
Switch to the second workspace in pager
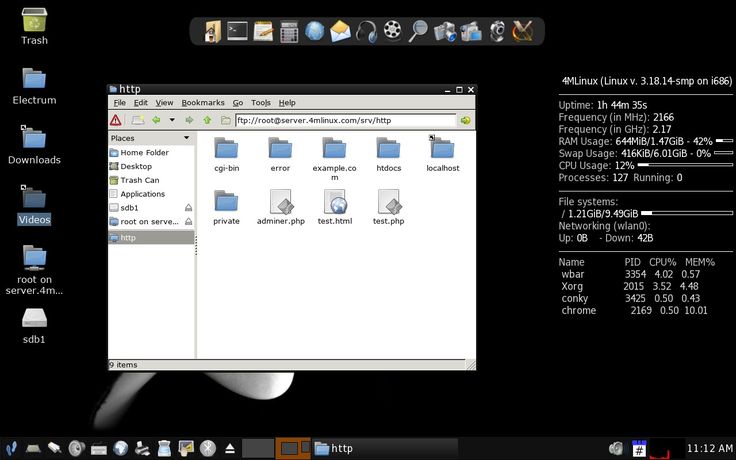[x=291, y=449]
